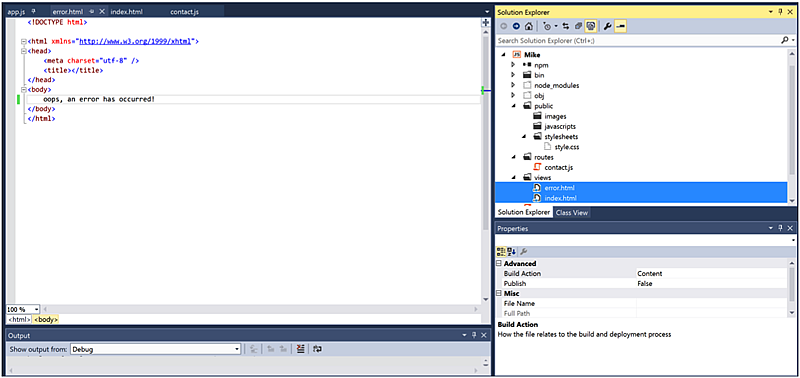Activate the error.html editor tab
Screen dimensions: 800x378
67,12
